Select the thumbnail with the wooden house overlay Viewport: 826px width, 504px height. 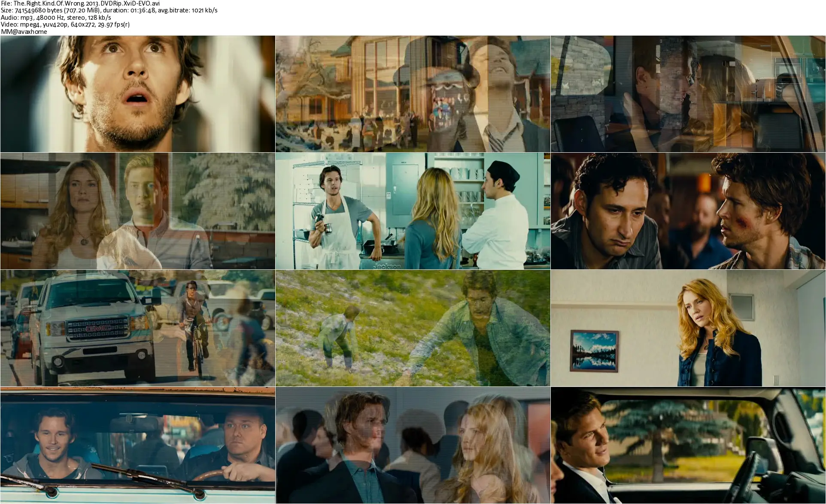pyautogui.click(x=413, y=94)
